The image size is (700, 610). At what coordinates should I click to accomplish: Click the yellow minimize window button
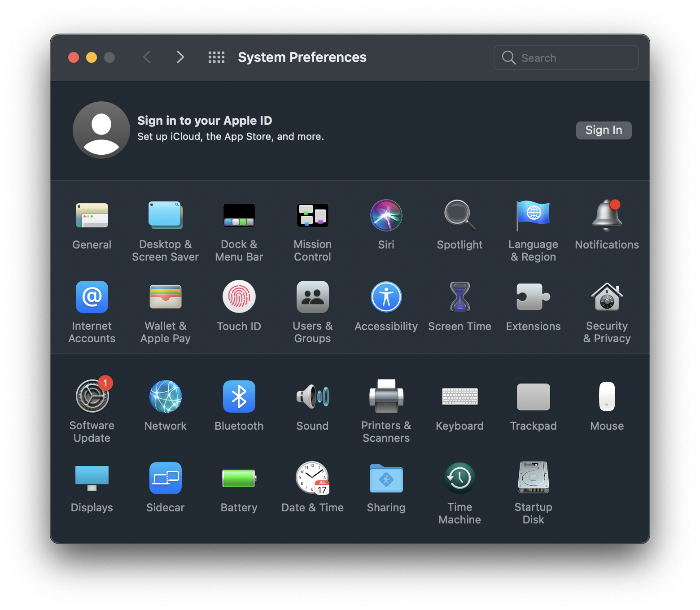coord(92,57)
